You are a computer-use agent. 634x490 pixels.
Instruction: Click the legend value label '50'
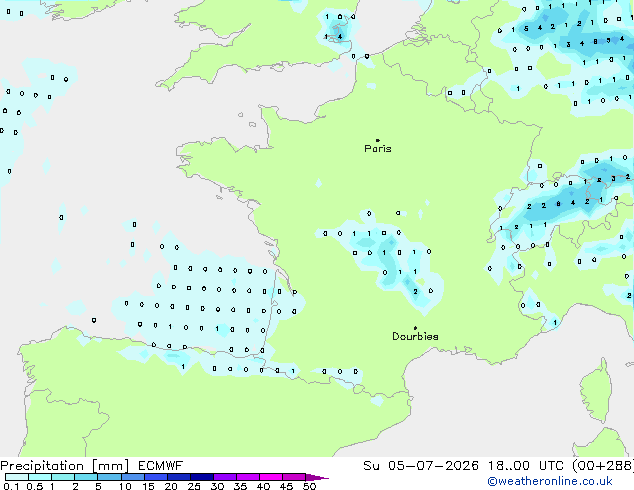pos(309,486)
